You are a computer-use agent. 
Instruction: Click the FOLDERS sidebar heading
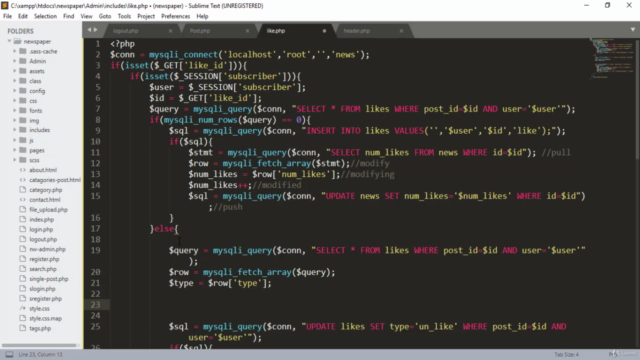pos(20,31)
